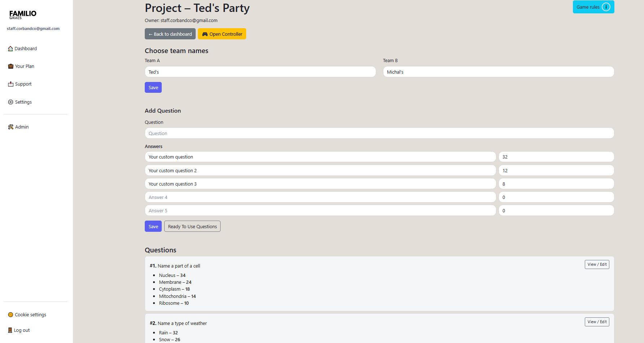Focus the Team A name field
Image resolution: width=644 pixels, height=343 pixels.
(x=260, y=72)
